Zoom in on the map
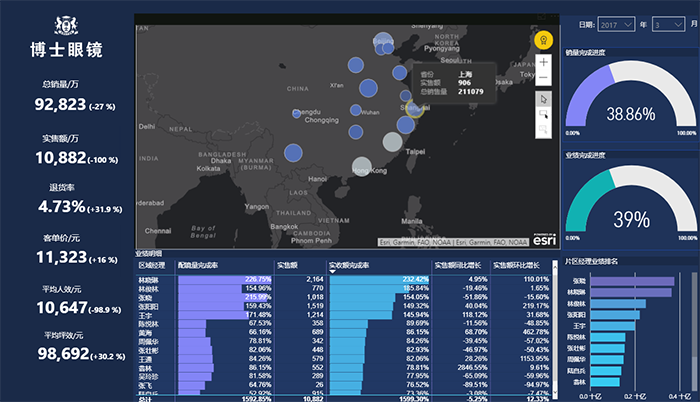This screenshot has height=402, width=700. [x=543, y=62]
